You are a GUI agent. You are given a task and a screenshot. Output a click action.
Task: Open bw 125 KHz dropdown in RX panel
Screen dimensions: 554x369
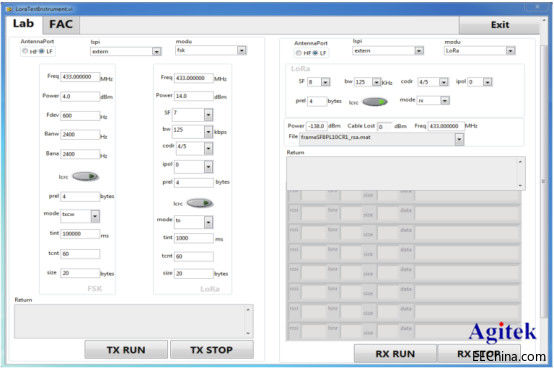tap(377, 82)
